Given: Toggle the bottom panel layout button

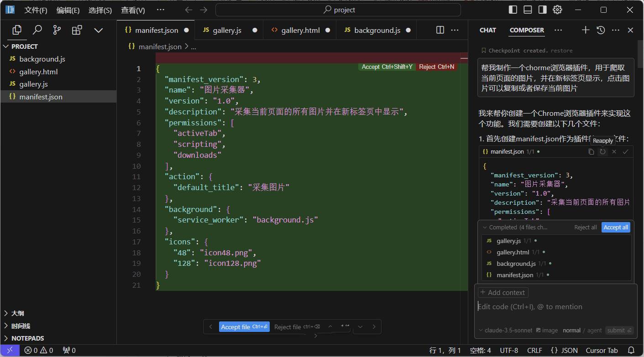Looking at the screenshot, I should pos(528,10).
